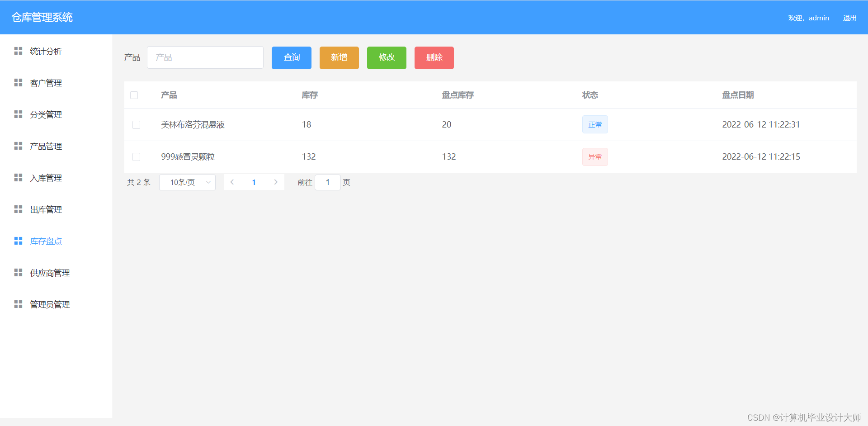The image size is (868, 426).
Task: Click the 异常 status tag
Action: 595,157
